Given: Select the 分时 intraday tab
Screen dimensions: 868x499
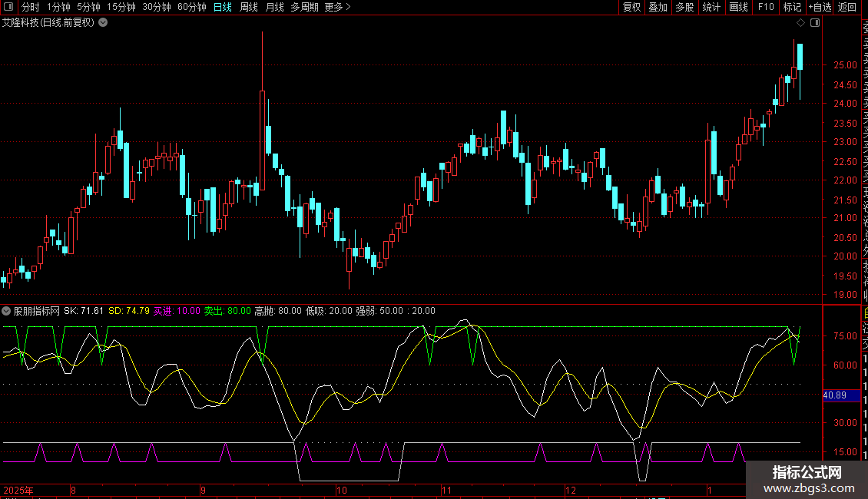Looking at the screenshot, I should (30, 7).
